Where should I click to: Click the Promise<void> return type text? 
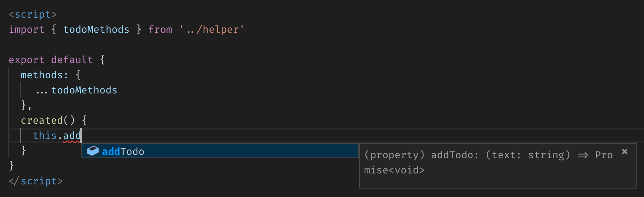coord(394,170)
